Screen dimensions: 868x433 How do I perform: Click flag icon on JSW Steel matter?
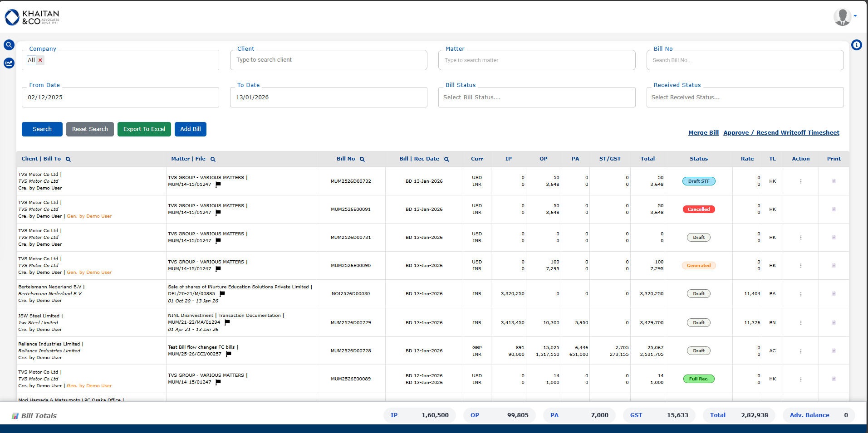(227, 322)
